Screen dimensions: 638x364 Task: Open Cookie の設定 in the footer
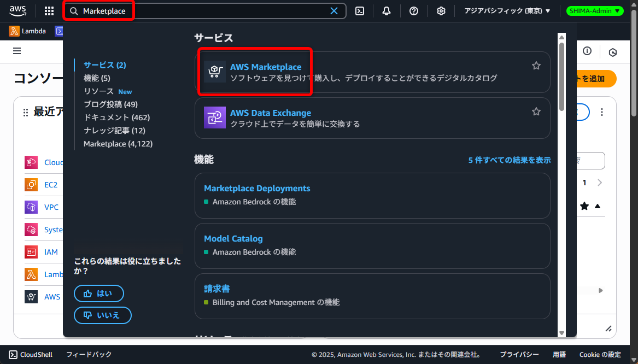(600, 355)
